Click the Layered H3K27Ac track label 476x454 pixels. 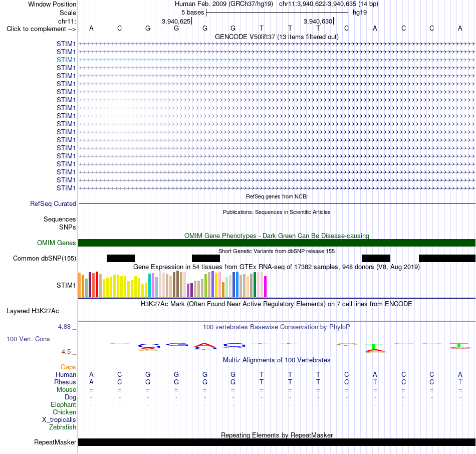tap(33, 311)
